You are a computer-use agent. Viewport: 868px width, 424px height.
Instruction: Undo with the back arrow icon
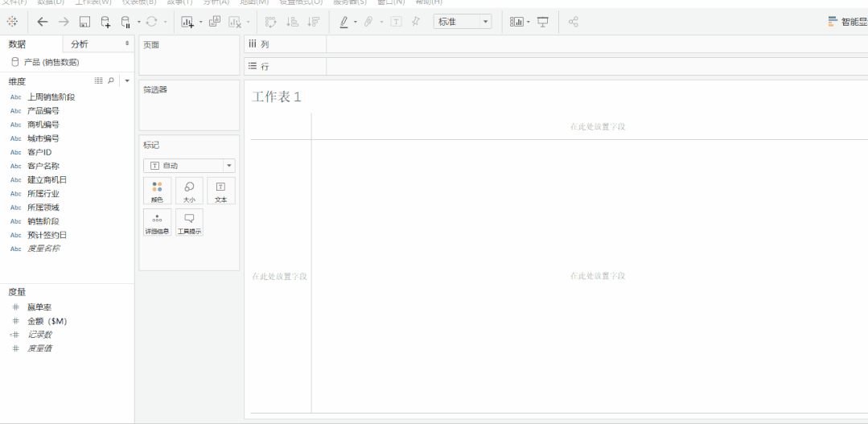coord(43,23)
